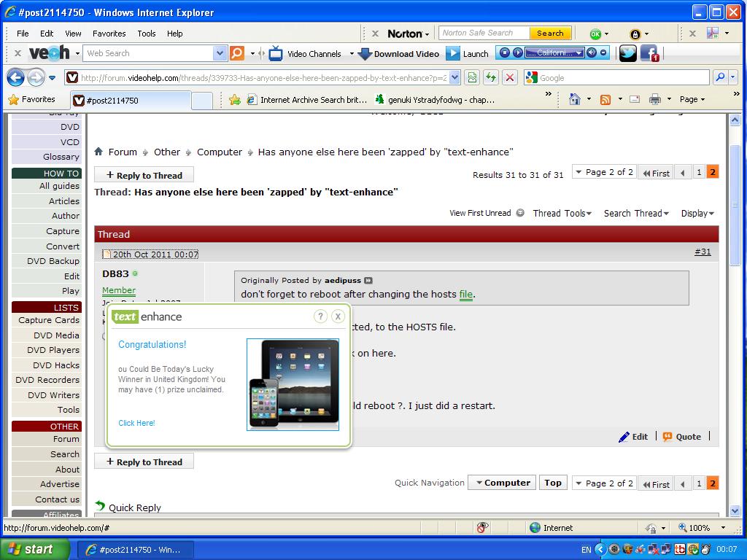This screenshot has width=747, height=560.
Task: Click the forum home house icon in breadcrumb
Action: tap(98, 152)
